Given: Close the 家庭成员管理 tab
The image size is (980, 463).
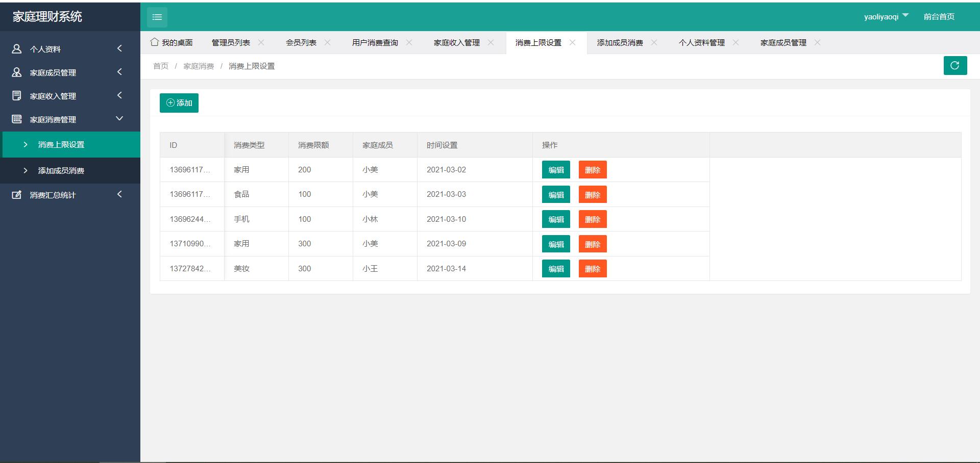Looking at the screenshot, I should click(x=818, y=42).
